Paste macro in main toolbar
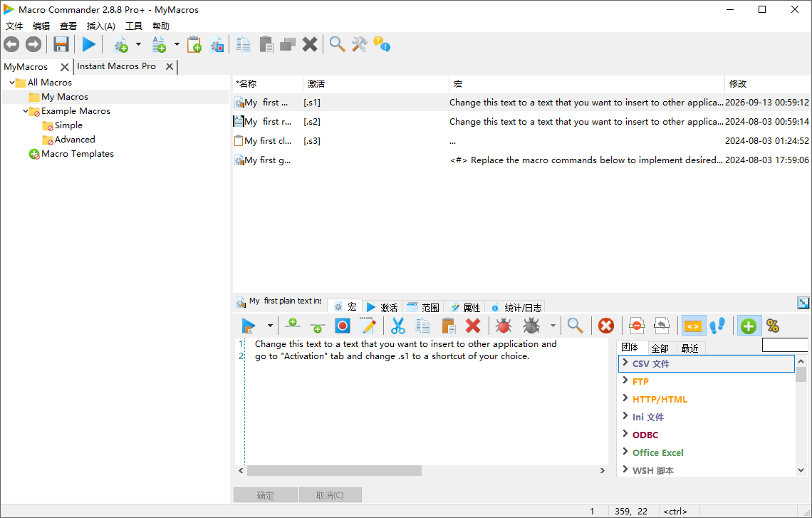Screen dimensions: 812x518 point(266,45)
